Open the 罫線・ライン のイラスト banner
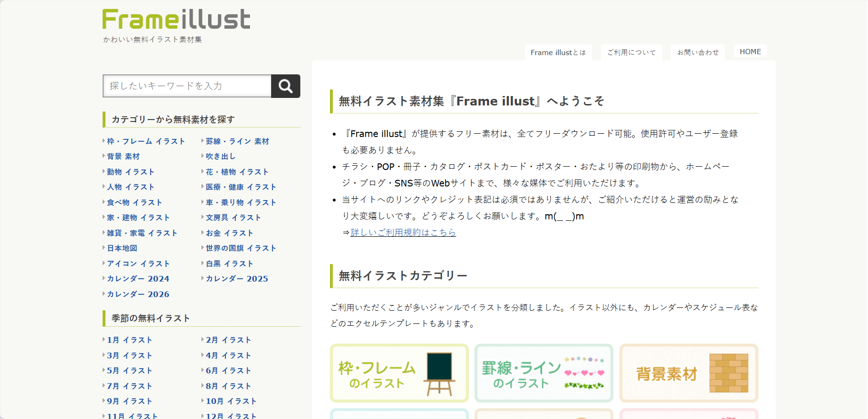 pyautogui.click(x=544, y=373)
